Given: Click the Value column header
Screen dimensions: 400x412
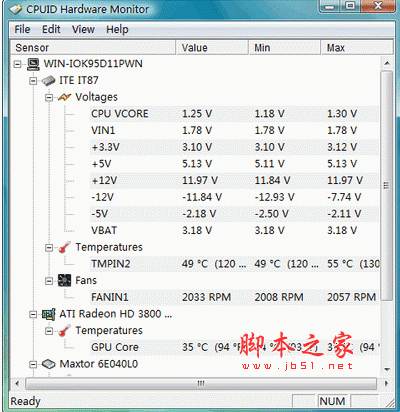Looking at the screenshot, I should pos(212,48).
